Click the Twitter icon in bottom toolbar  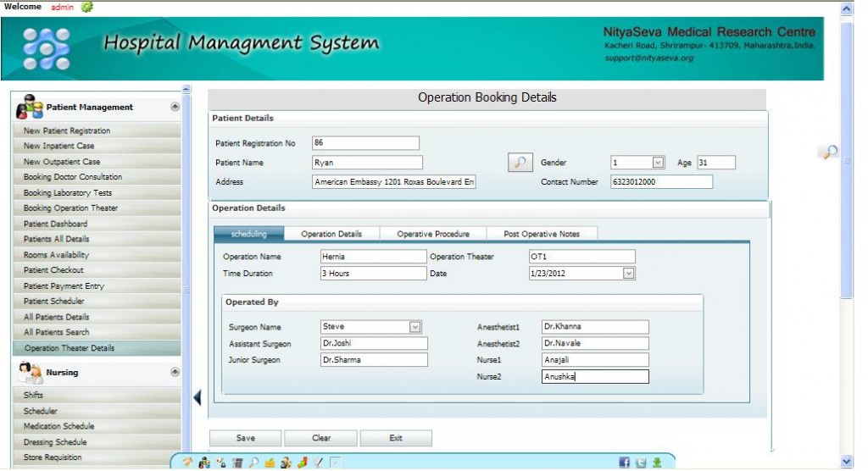641,463
